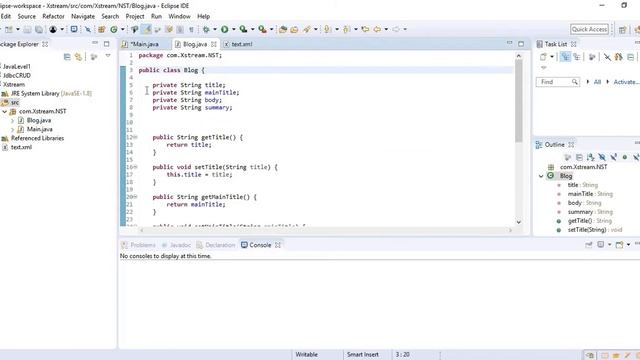640x360 pixels.
Task: Open the Debug button dropdown arrow
Action: click(x=215, y=29)
